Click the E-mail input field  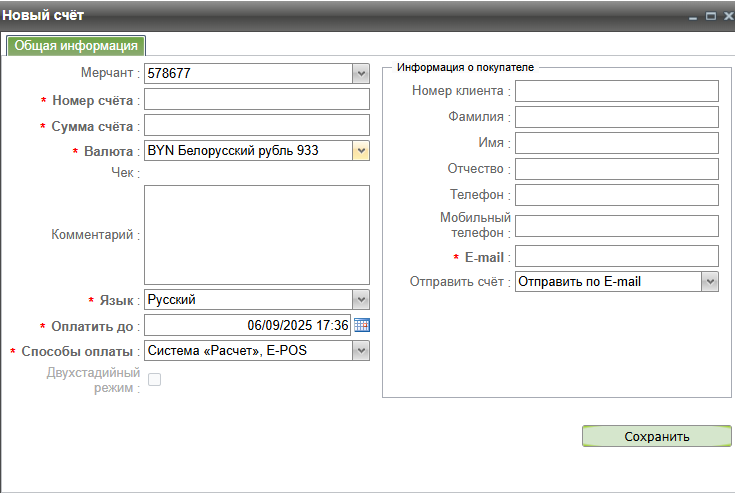click(x=616, y=256)
